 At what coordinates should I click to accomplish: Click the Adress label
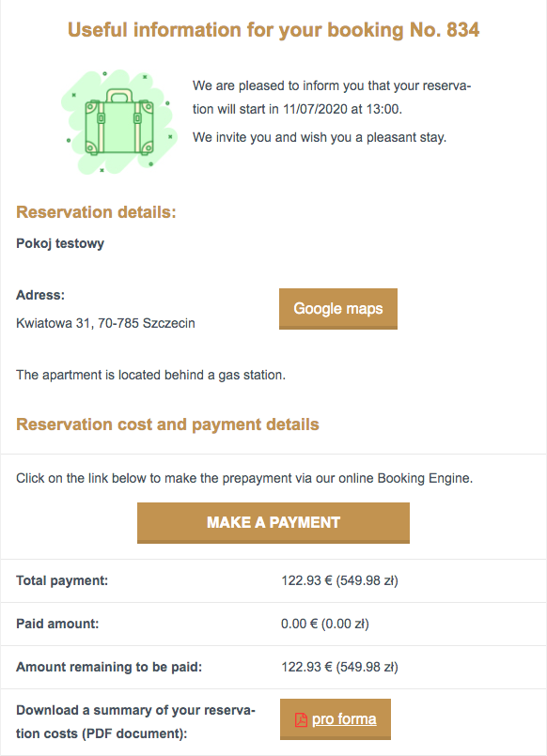40,295
